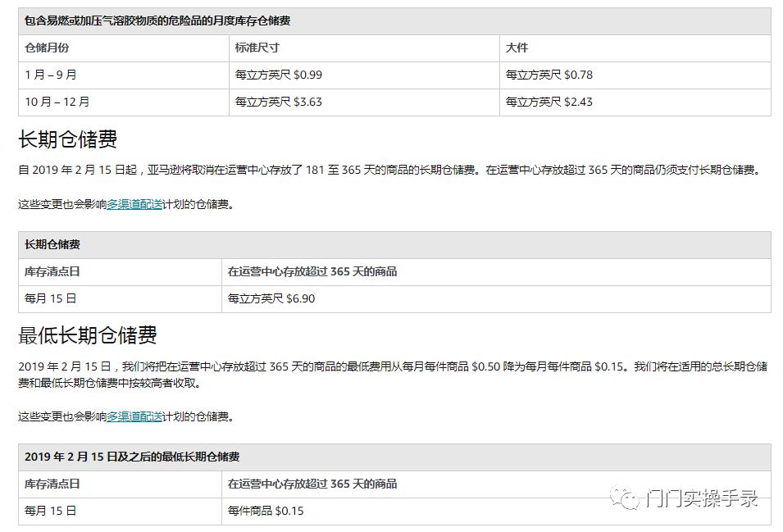This screenshot has height=532, width=783.
Task: Select the 10 月 – 12 月 row label
Action: point(57,102)
